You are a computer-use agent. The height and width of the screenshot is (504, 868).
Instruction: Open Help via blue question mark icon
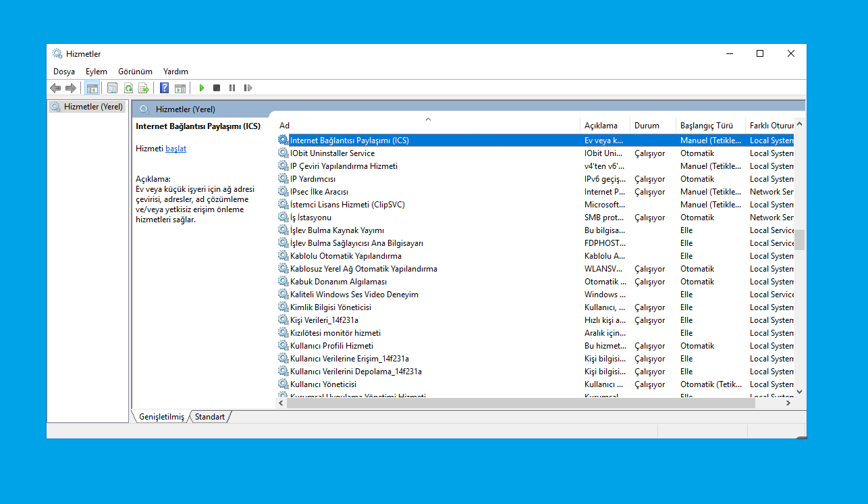pyautogui.click(x=164, y=88)
